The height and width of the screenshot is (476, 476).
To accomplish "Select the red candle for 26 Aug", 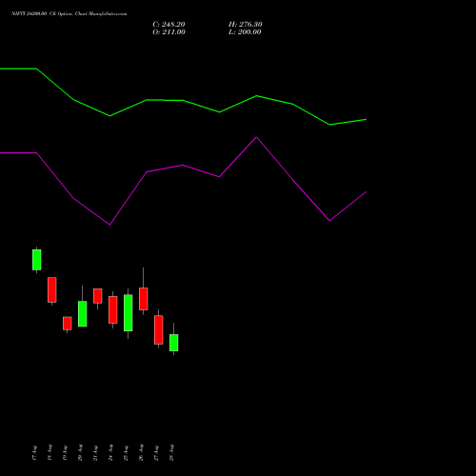I will 144,299.
